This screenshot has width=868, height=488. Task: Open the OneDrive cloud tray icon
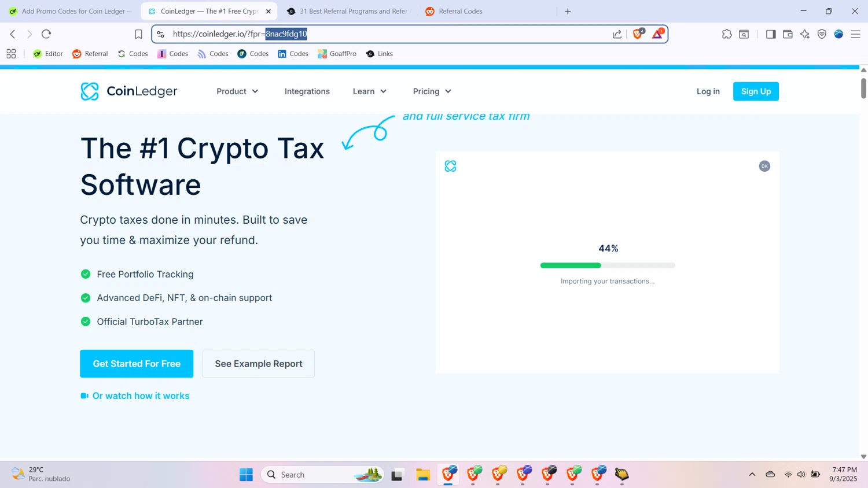click(770, 475)
